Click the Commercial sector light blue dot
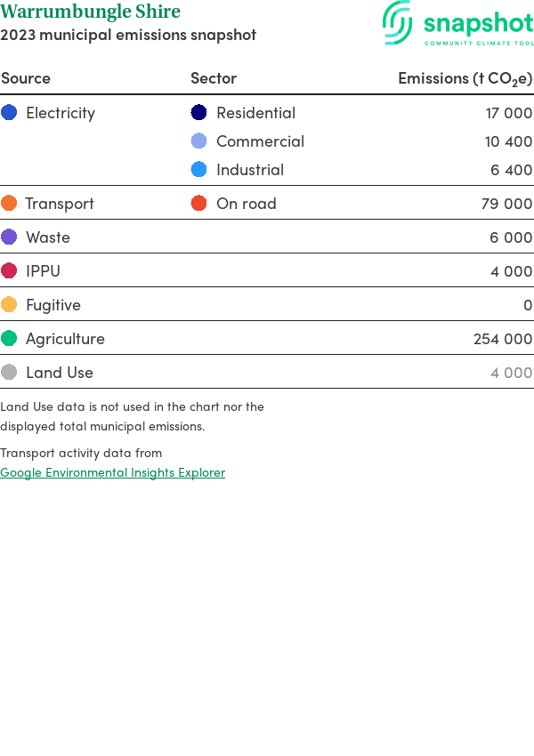The width and height of the screenshot is (534, 756). (x=199, y=141)
